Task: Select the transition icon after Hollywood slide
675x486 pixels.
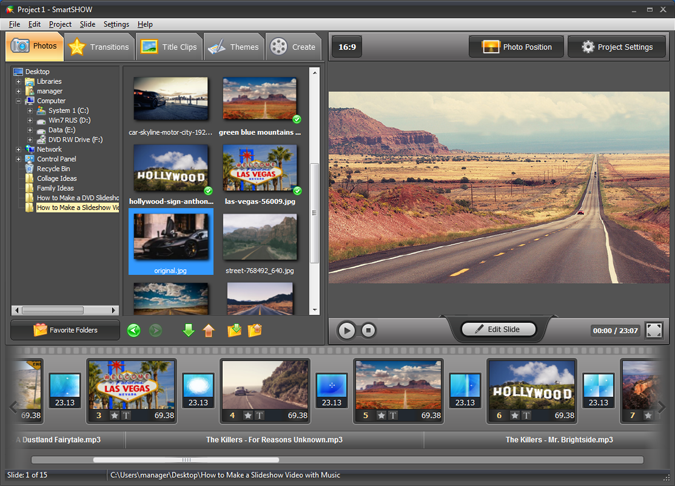Action: 598,390
